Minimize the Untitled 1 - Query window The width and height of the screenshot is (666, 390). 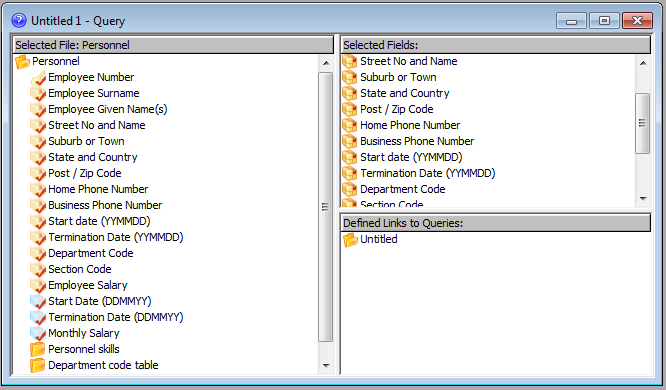point(571,21)
